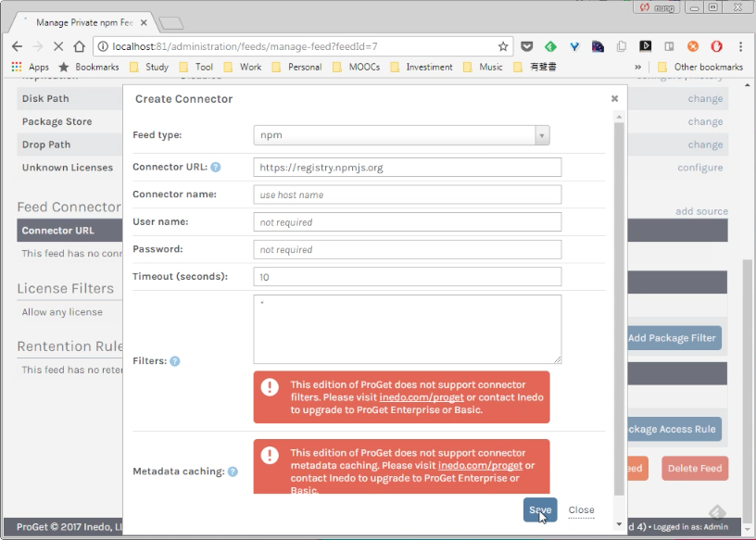Viewport: 756px width, 540px height.
Task: Click the Add Package Filter button
Action: (x=674, y=338)
